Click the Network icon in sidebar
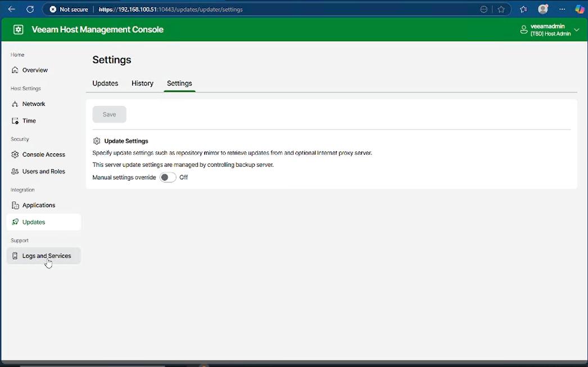The width and height of the screenshot is (588, 367). click(x=15, y=104)
